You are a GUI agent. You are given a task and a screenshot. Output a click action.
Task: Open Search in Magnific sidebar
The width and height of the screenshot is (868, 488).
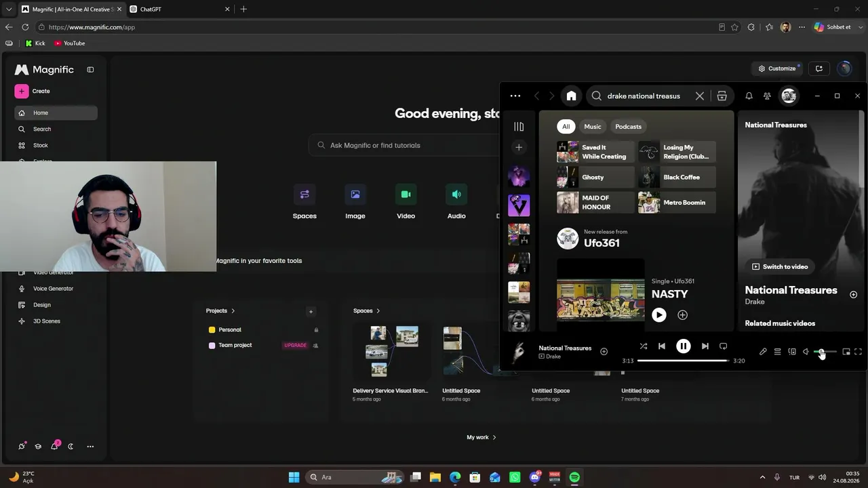point(56,129)
